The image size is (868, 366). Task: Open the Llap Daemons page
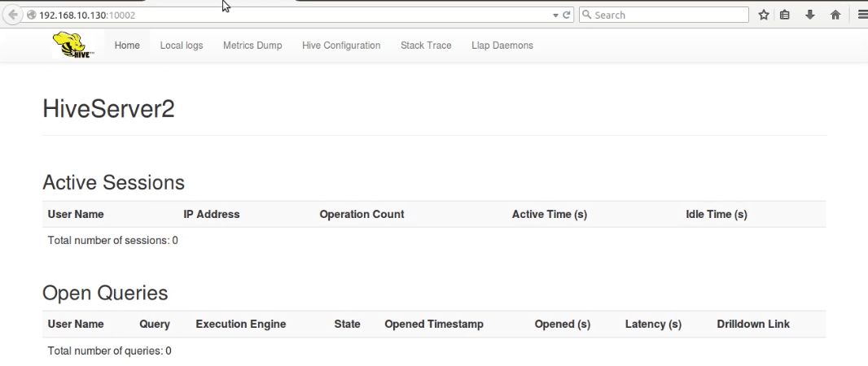click(x=502, y=46)
